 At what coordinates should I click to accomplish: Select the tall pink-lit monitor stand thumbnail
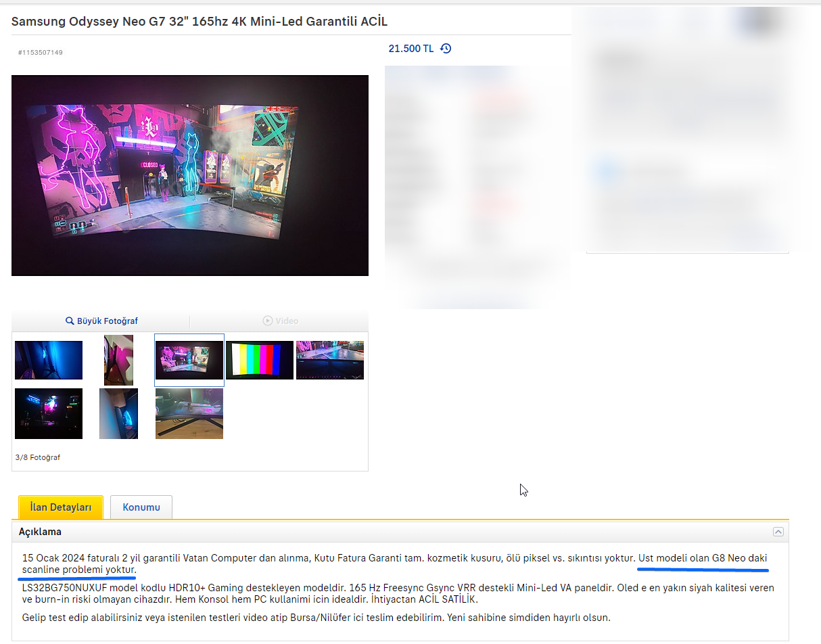tap(118, 360)
